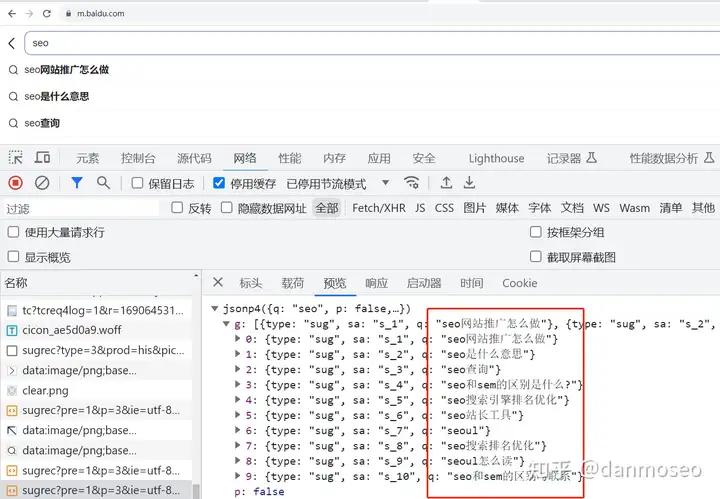The image size is (720, 499).
Task: Open the 内存 panel
Action: 334,158
